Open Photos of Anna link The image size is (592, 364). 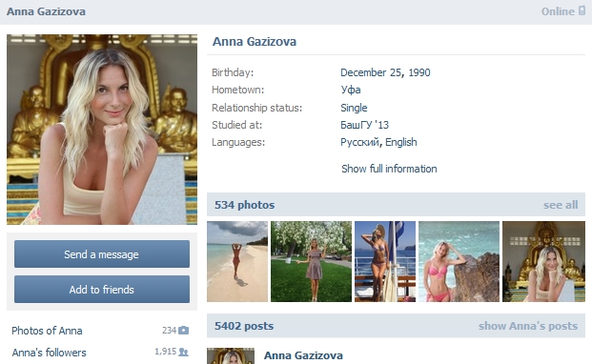[47, 331]
